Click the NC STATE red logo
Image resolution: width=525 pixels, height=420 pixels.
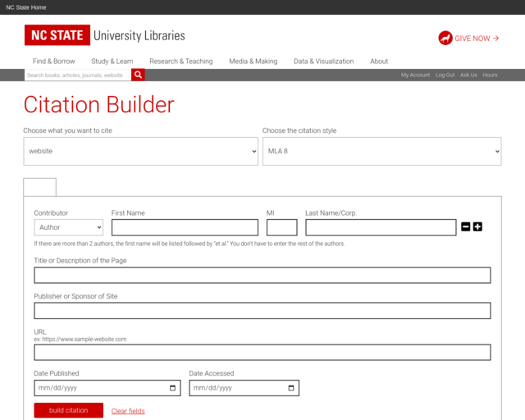click(57, 34)
